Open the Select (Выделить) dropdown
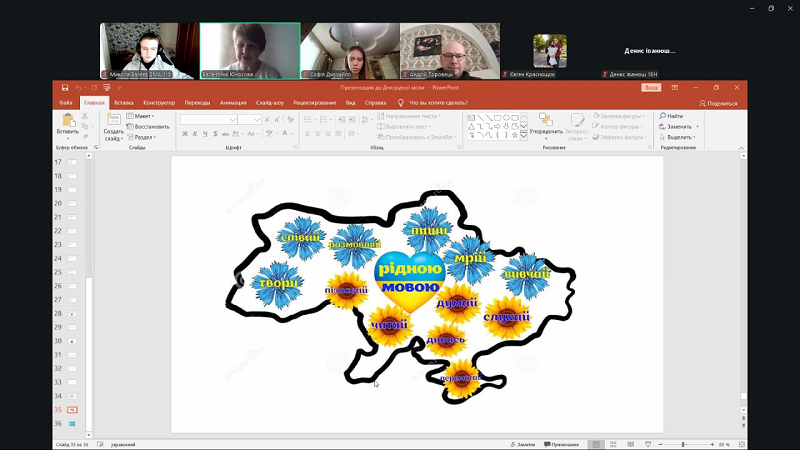This screenshot has height=450, width=800. (680, 138)
